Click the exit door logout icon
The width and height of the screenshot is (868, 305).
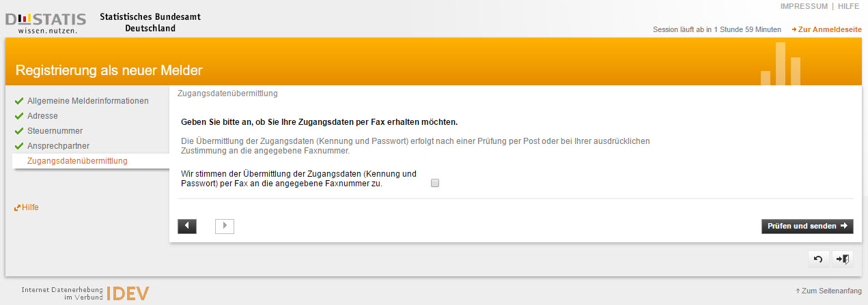[843, 259]
